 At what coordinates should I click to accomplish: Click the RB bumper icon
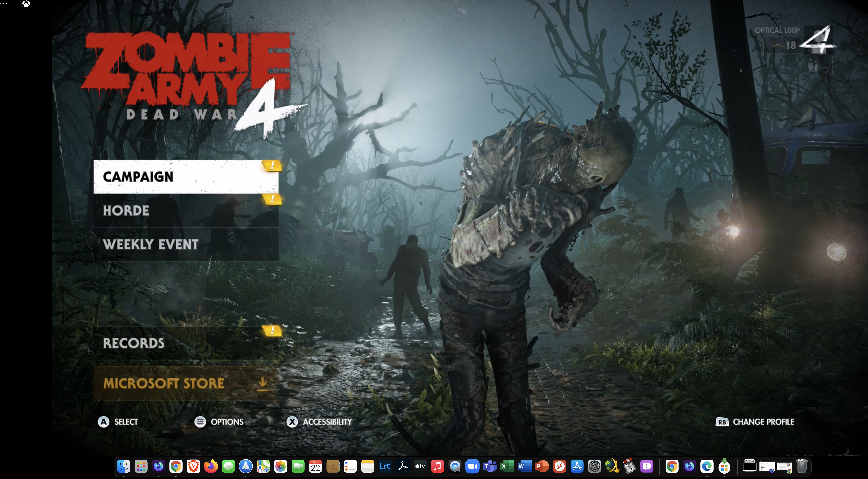pyautogui.click(x=722, y=422)
